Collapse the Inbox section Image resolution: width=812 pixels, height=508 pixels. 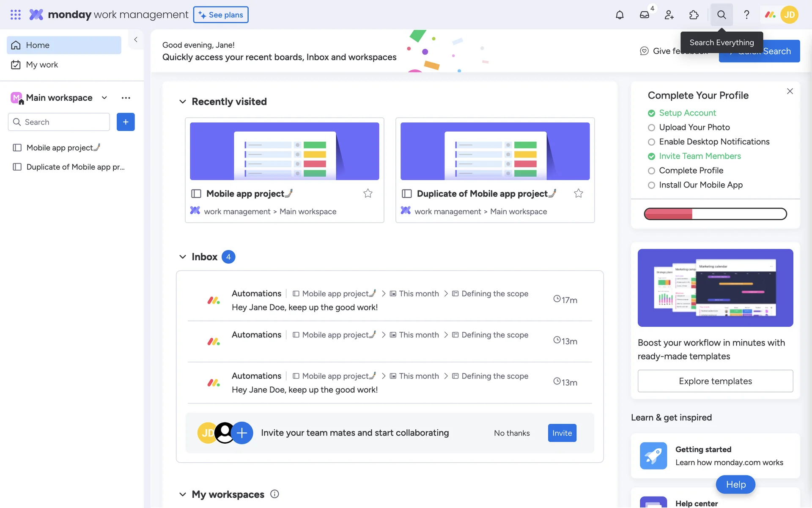pos(183,257)
